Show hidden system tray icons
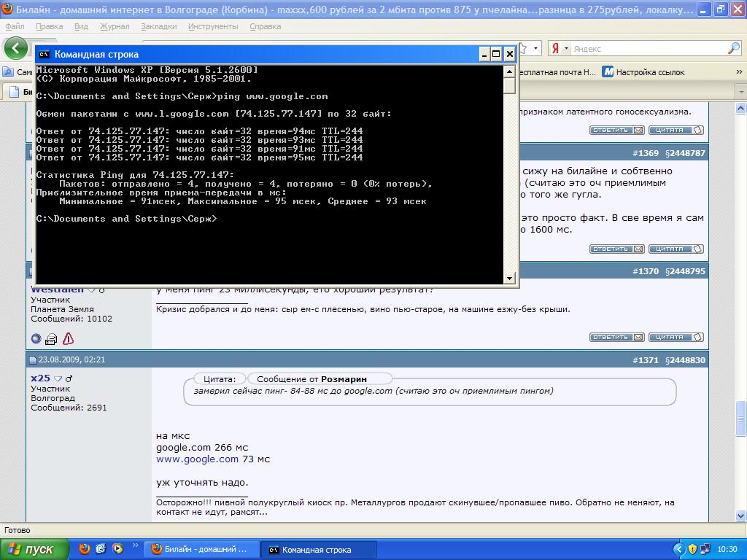 pos(679,549)
